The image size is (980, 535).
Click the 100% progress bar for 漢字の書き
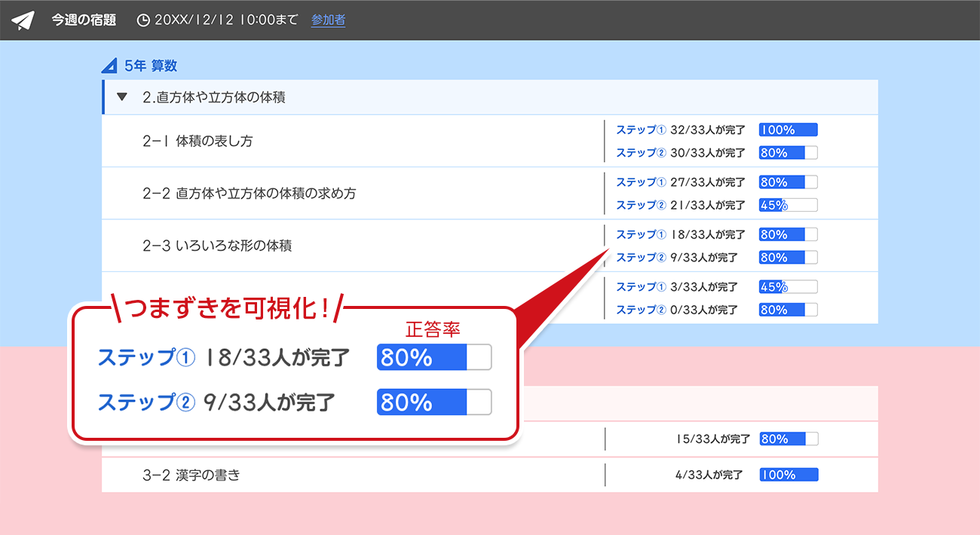(x=789, y=475)
